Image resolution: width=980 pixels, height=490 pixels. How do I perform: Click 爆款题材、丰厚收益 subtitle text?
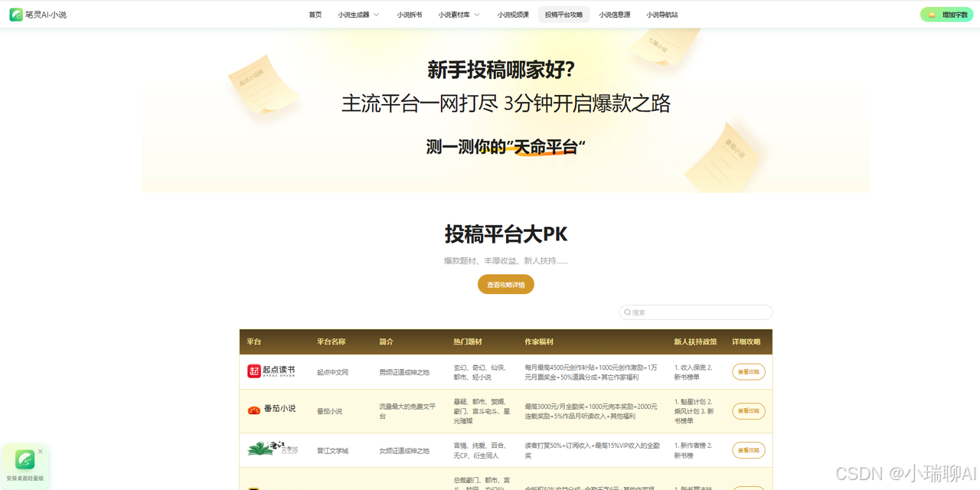pyautogui.click(x=506, y=261)
